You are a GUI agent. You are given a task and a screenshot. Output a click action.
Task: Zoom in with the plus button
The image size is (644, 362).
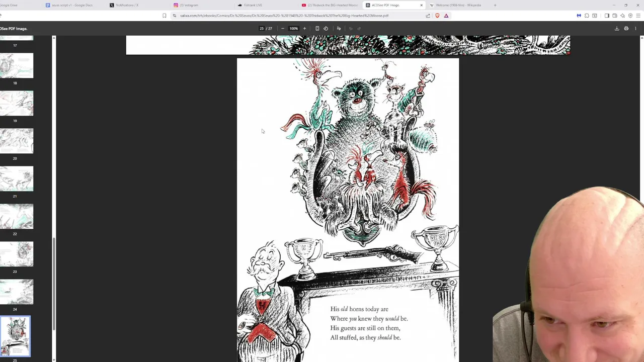[x=304, y=29]
